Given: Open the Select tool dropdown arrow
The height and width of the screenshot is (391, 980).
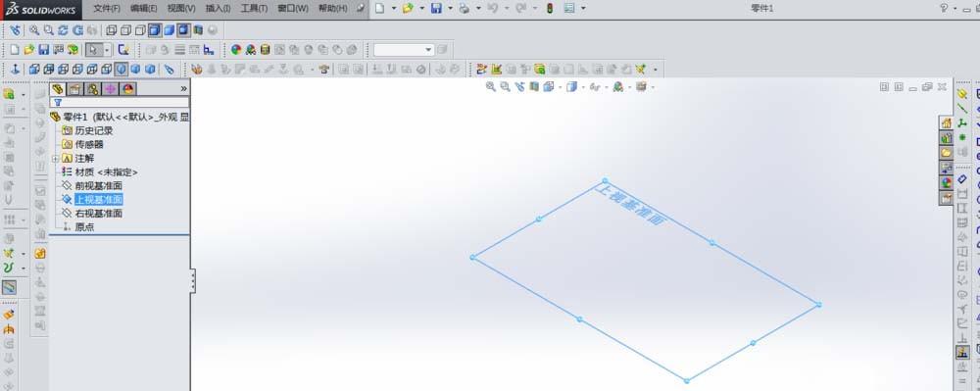Looking at the screenshot, I should (107, 49).
